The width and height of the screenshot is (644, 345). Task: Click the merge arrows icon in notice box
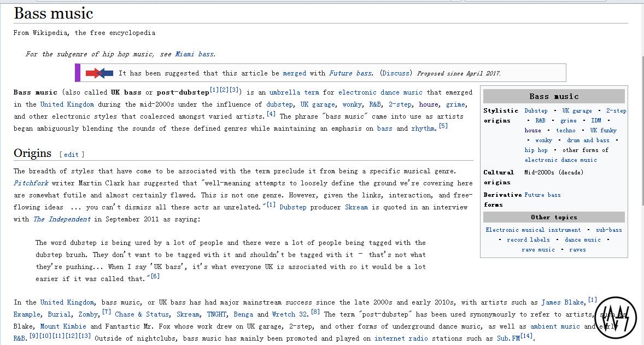coord(99,73)
